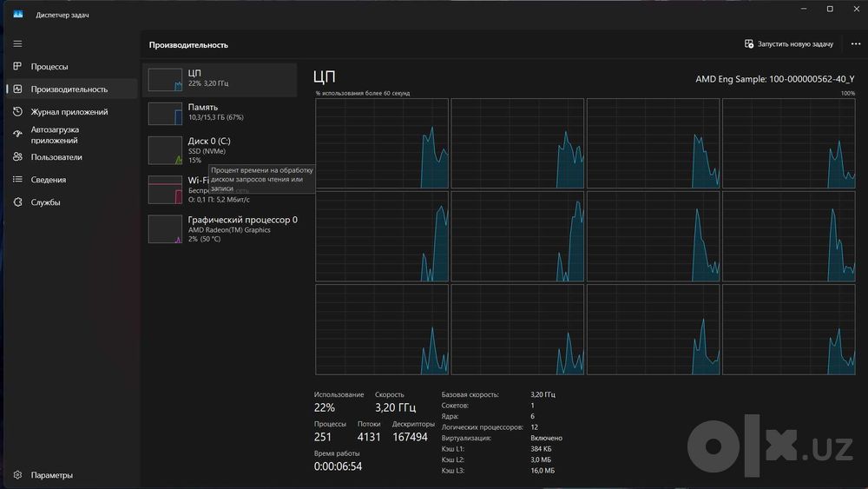This screenshot has width=868, height=489.
Task: Open Параметры settings page
Action: click(x=72, y=475)
